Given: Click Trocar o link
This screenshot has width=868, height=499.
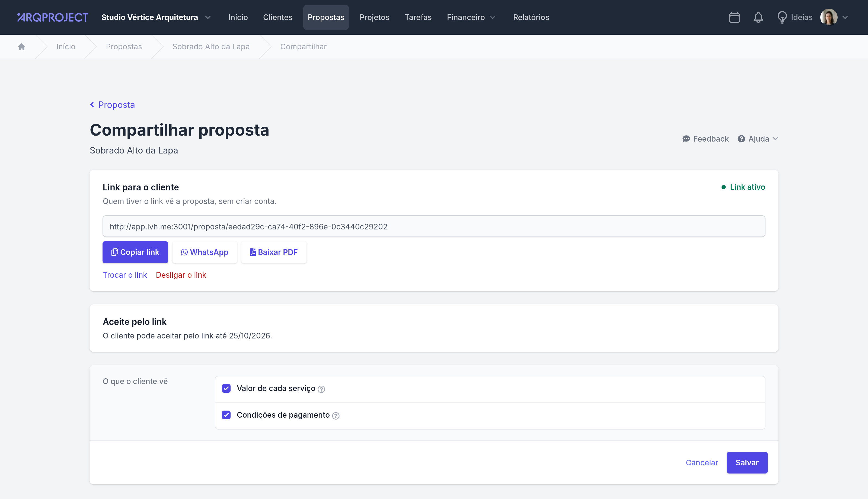Looking at the screenshot, I should pos(125,275).
